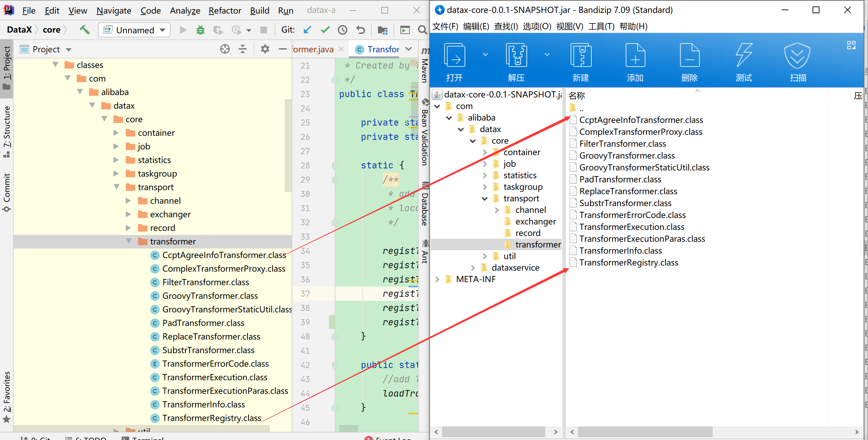The width and height of the screenshot is (868, 440).
Task: Expand the META-INF folder in Bandizip tree
Action: click(437, 279)
